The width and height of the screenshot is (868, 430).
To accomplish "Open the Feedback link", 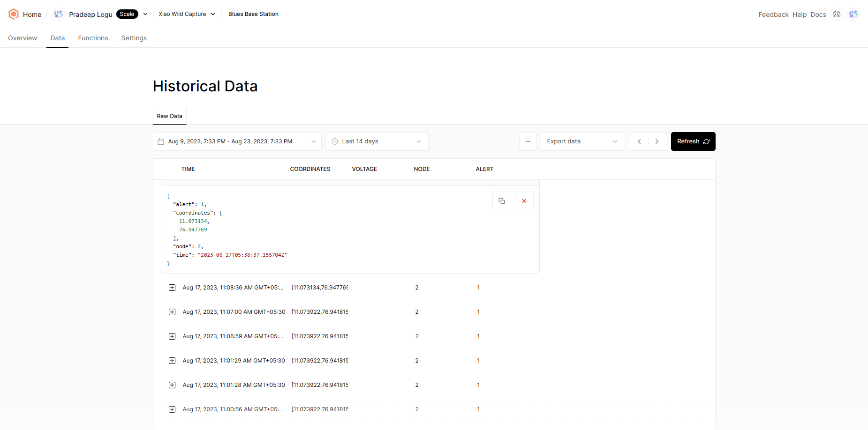I will click(x=773, y=15).
